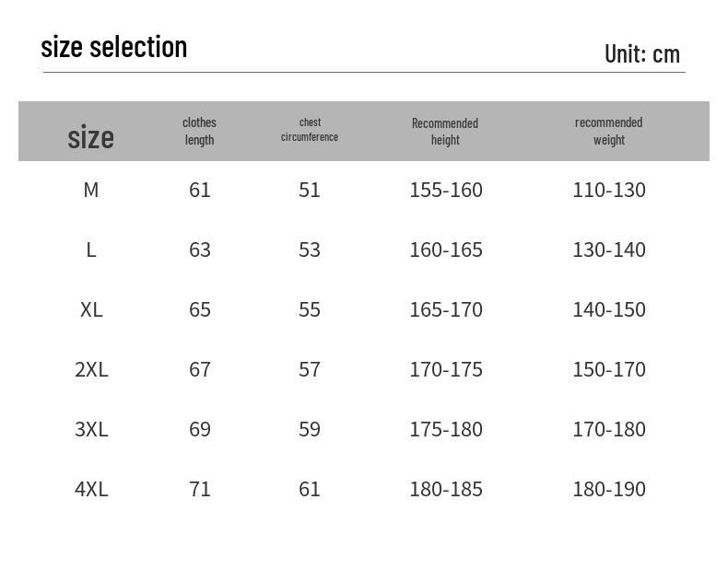
Task: Click the 3XL size row label
Action: pos(91,429)
